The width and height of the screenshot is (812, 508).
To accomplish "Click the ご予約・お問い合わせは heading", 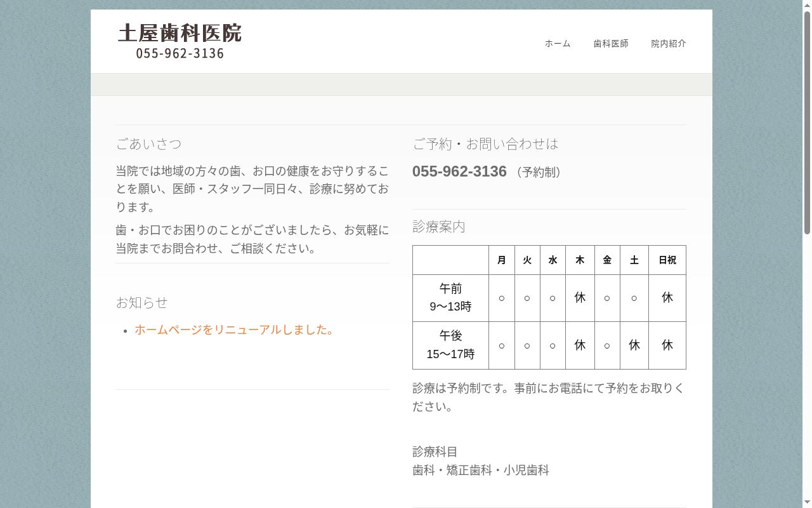I will coord(485,144).
